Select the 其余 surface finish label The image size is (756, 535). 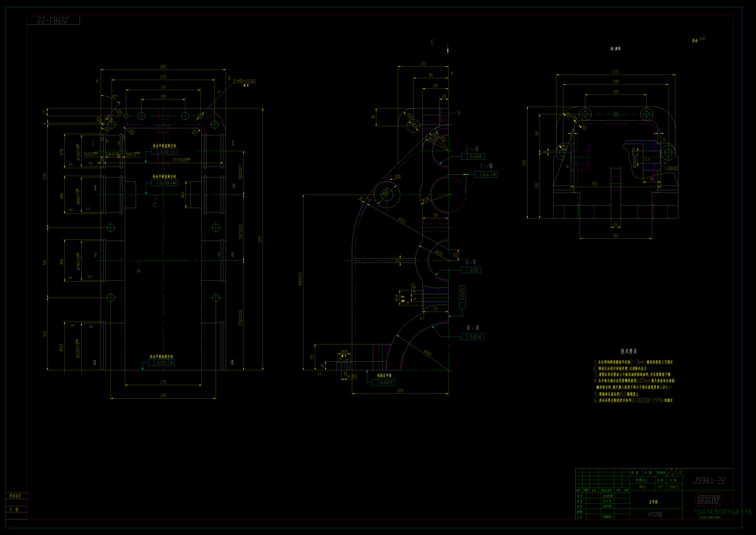coord(695,41)
